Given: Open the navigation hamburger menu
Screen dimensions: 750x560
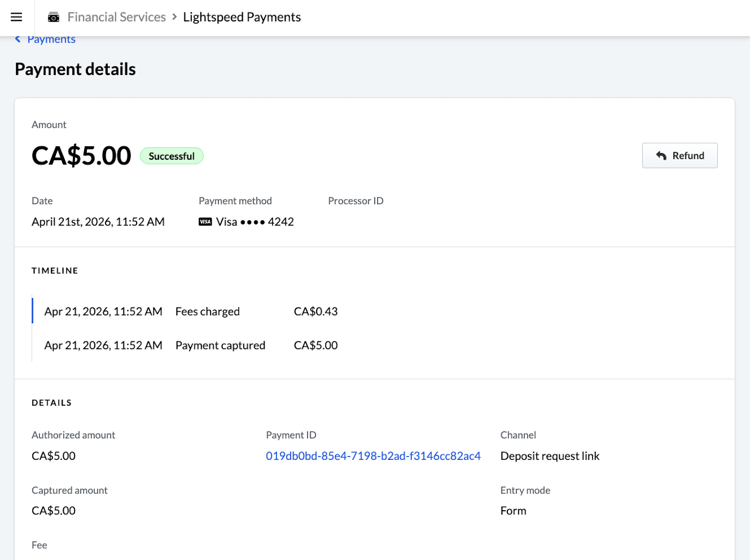Looking at the screenshot, I should pos(17,17).
